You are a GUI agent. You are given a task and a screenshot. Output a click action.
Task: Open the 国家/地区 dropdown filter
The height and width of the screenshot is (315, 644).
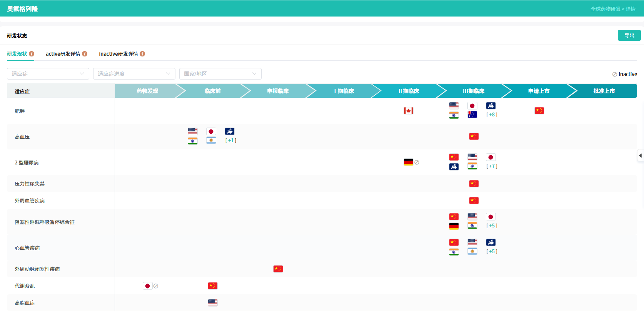[220, 74]
